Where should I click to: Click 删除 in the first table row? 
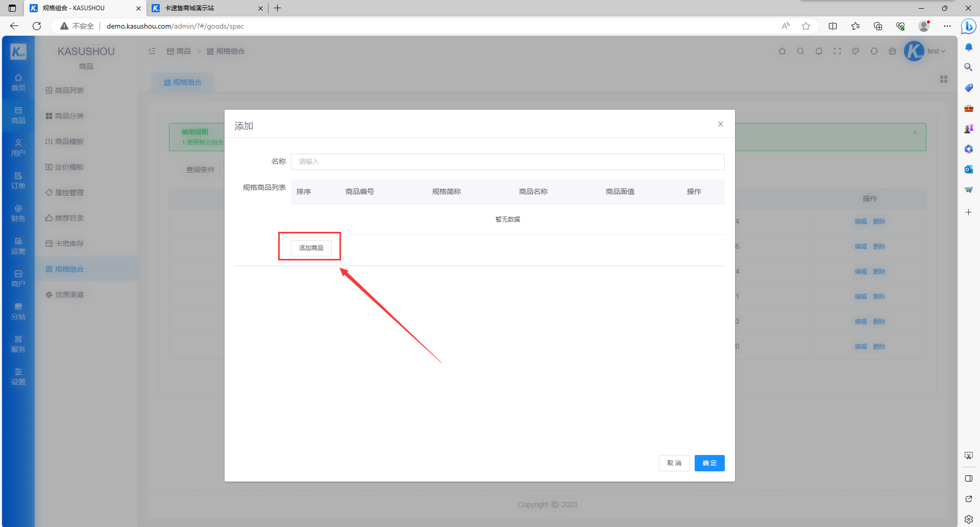point(879,222)
